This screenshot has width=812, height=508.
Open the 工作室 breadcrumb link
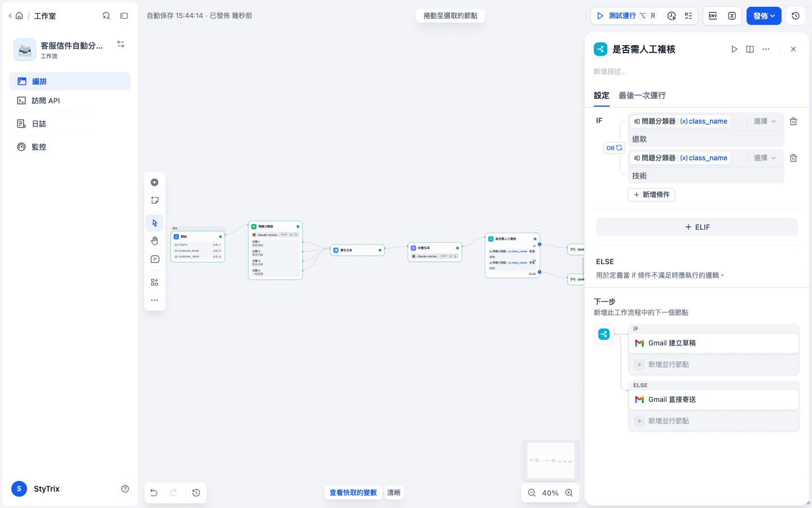click(45, 16)
